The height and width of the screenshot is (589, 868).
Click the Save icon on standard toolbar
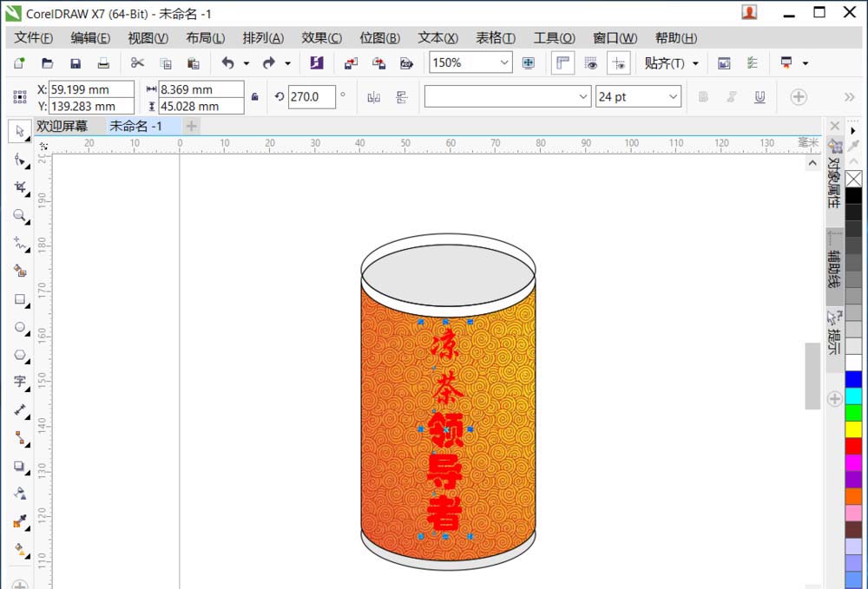76,62
